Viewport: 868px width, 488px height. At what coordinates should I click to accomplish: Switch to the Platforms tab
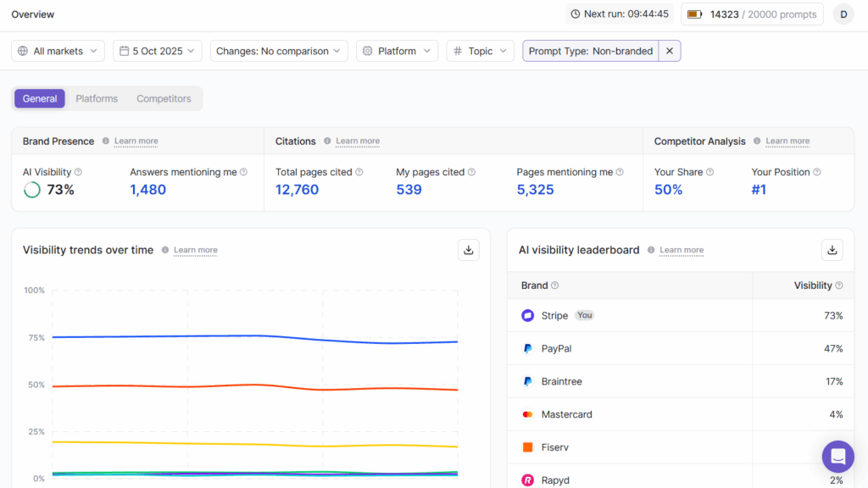coord(97,98)
